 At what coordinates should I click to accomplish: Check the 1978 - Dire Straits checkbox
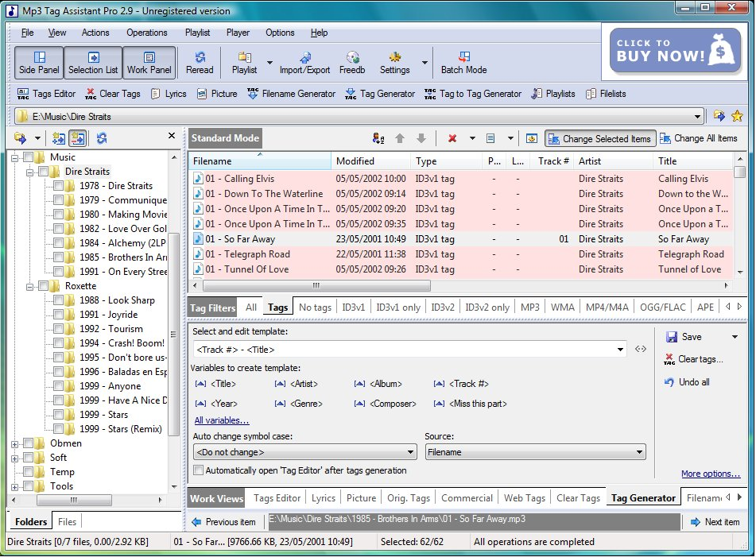click(x=58, y=186)
